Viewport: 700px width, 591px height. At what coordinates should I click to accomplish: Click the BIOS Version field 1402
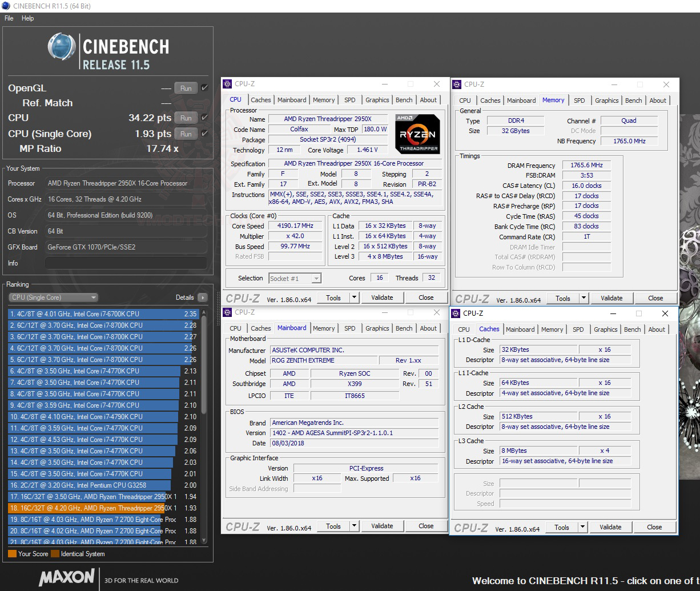coord(354,433)
